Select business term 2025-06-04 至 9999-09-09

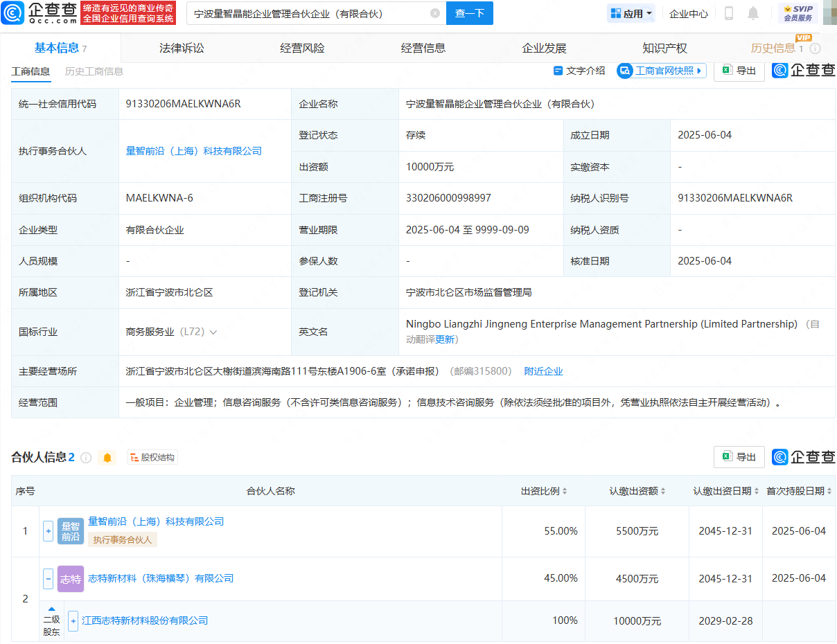tap(468, 229)
